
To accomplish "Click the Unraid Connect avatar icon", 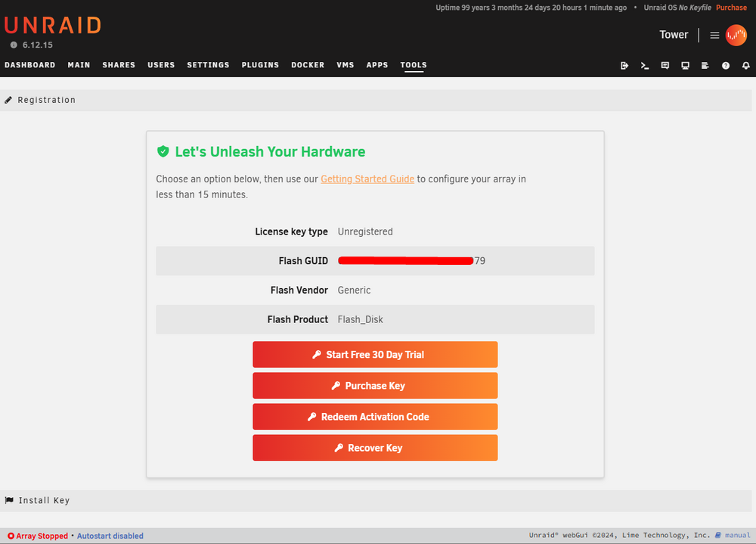I will [736, 36].
